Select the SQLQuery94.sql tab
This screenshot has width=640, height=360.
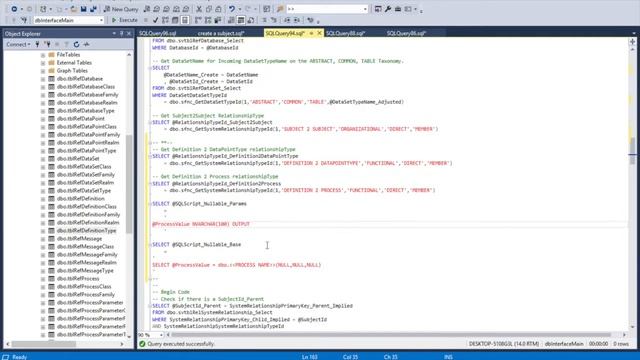[285, 33]
